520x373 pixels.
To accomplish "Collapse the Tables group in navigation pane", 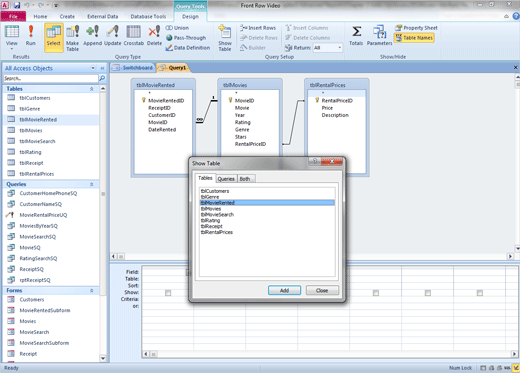I will tap(92, 89).
